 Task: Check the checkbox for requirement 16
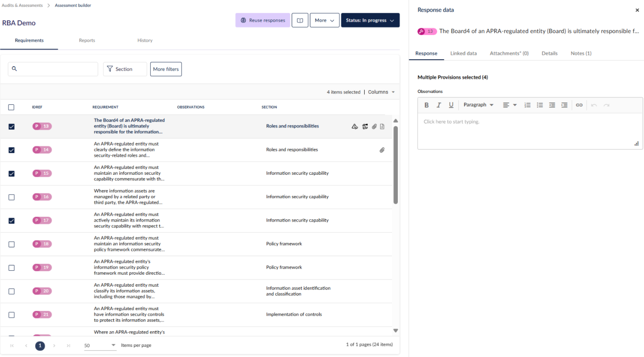tap(11, 197)
